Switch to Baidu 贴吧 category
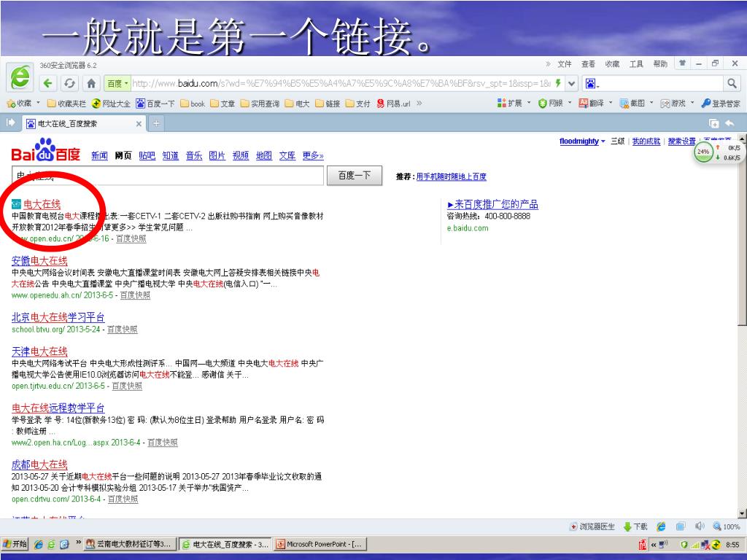Image resolution: width=747 pixels, height=560 pixels. pos(147,156)
